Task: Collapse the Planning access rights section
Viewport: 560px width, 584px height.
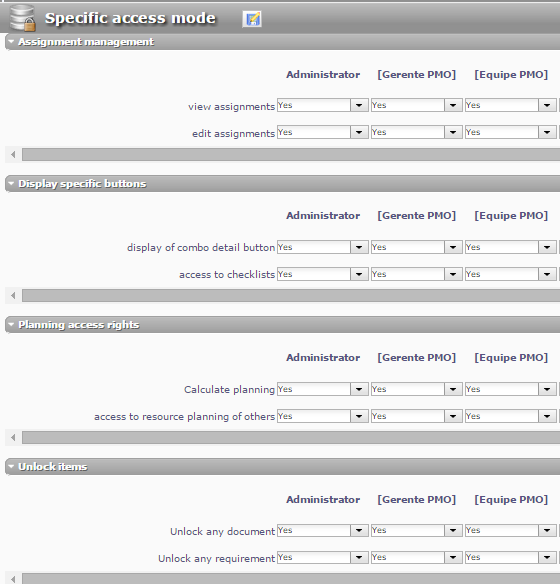Action: coord(11,324)
